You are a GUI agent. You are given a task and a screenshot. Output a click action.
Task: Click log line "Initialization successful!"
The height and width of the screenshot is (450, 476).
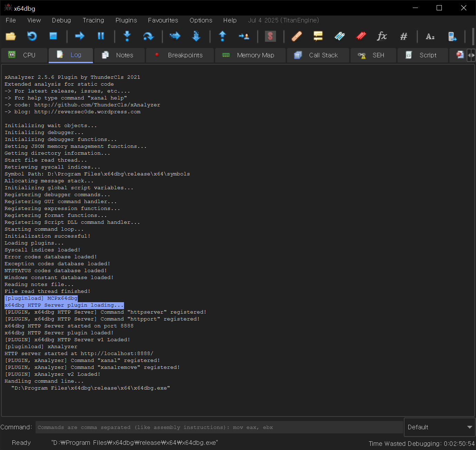tap(47, 236)
